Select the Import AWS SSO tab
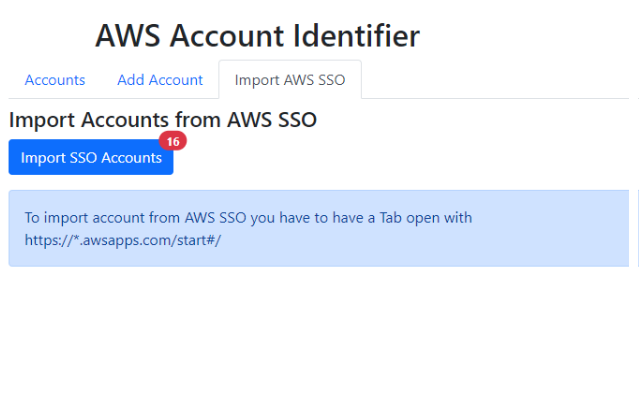This screenshot has height=400, width=640. [290, 80]
